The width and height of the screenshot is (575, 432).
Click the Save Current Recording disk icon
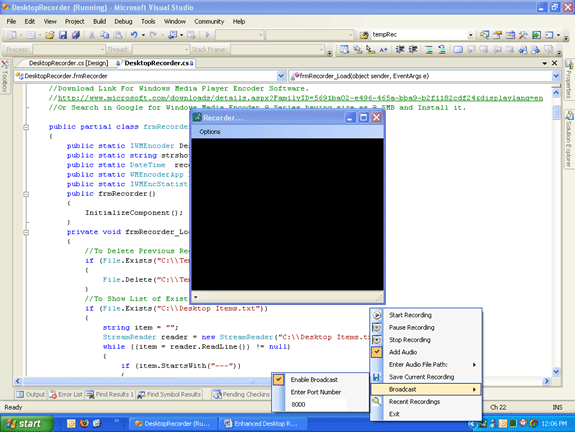coord(377,377)
